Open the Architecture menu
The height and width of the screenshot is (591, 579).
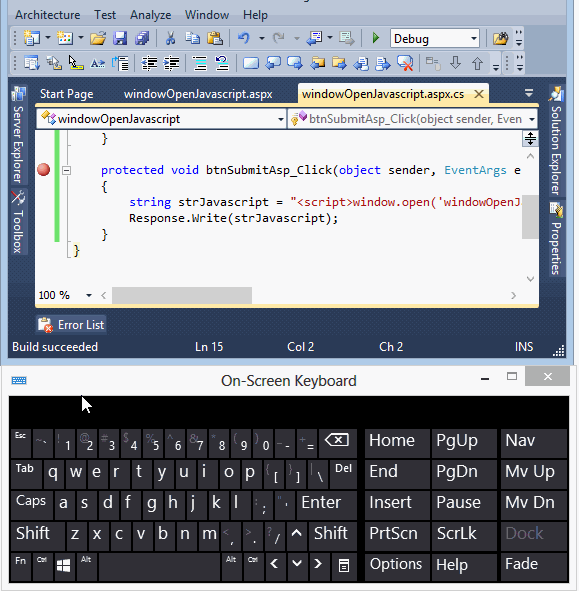[47, 15]
